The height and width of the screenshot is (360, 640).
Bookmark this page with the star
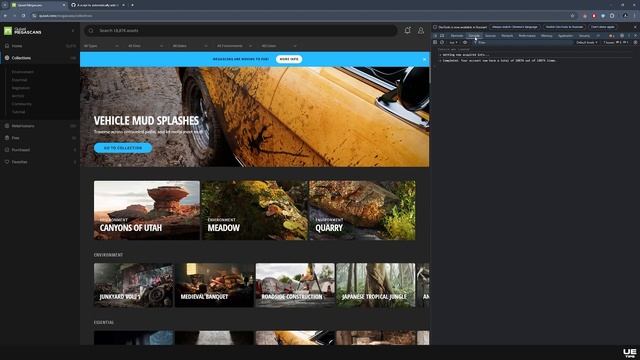[572, 16]
